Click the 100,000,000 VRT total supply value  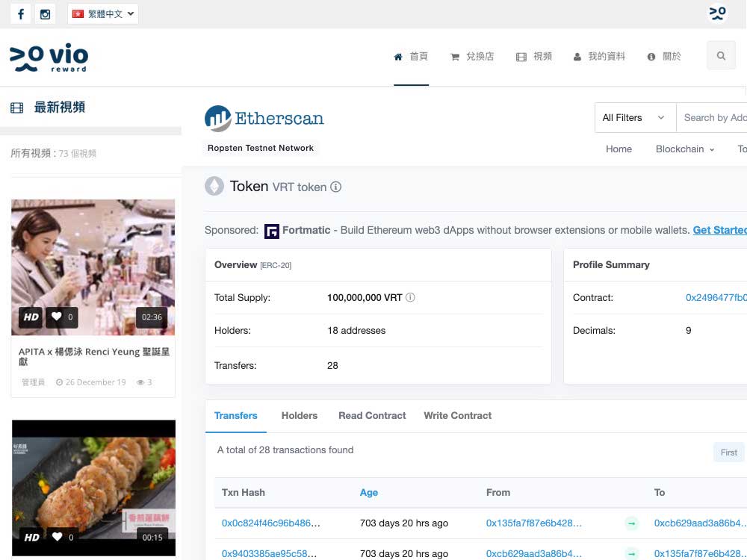tap(365, 298)
